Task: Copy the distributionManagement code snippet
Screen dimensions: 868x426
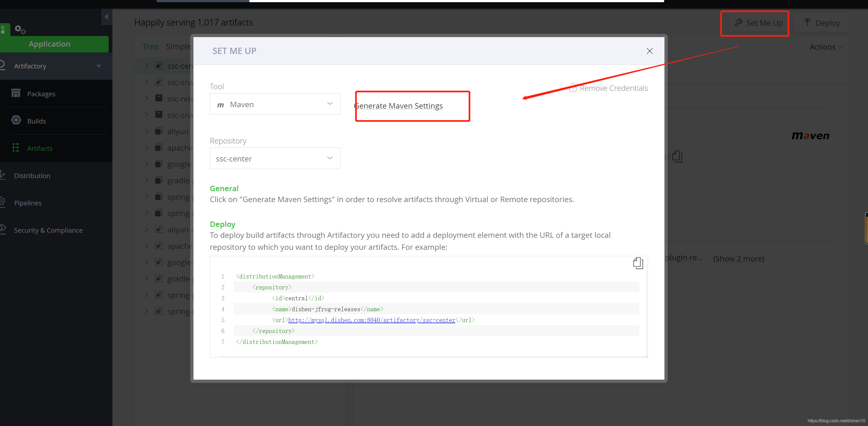Action: pos(638,263)
